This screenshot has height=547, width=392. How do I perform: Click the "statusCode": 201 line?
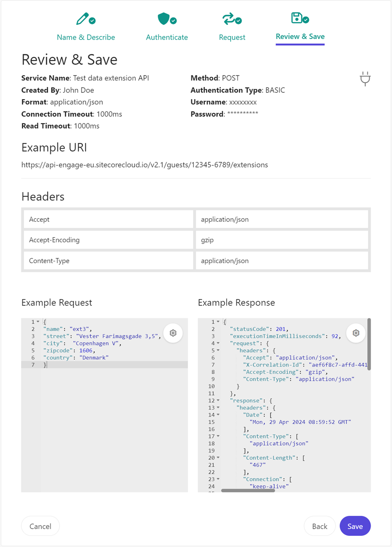(x=259, y=329)
